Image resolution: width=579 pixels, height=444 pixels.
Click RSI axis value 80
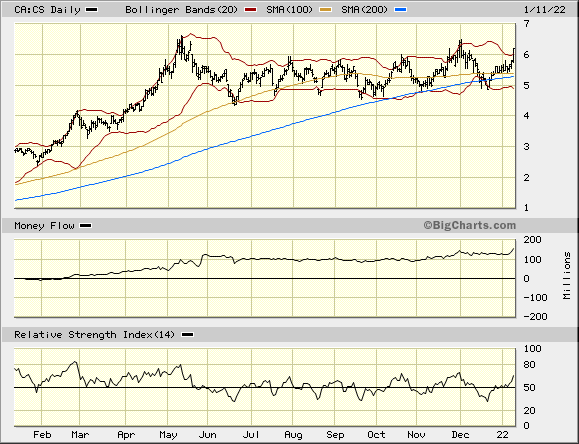530,365
